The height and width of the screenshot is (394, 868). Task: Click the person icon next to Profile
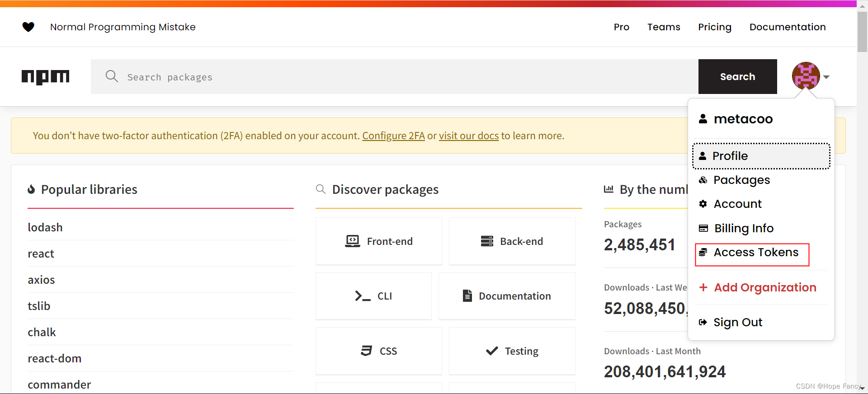point(703,156)
